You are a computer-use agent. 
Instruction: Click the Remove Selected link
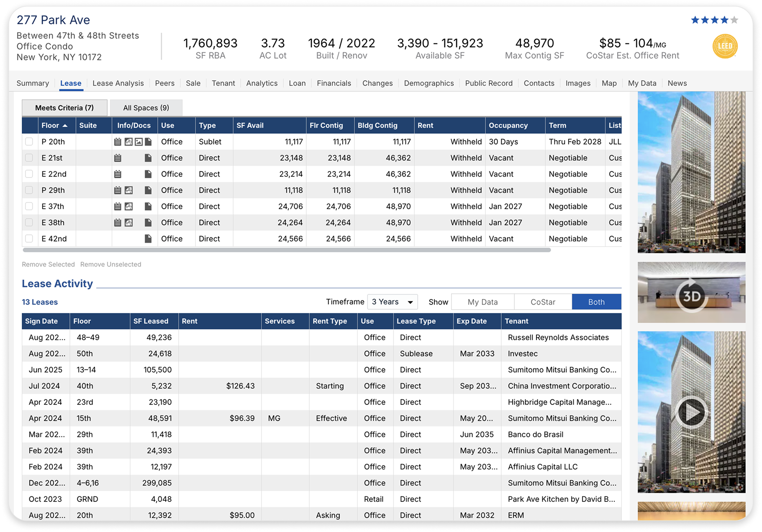point(48,265)
